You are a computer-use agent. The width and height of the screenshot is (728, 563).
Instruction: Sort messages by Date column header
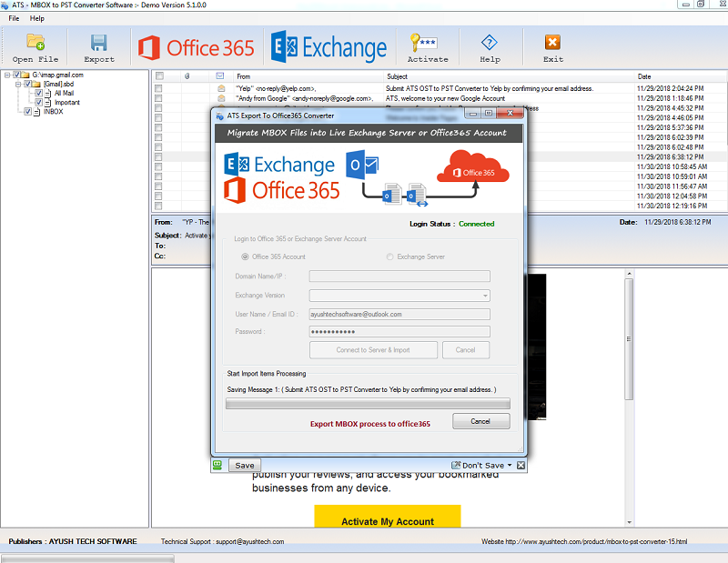pyautogui.click(x=680, y=76)
